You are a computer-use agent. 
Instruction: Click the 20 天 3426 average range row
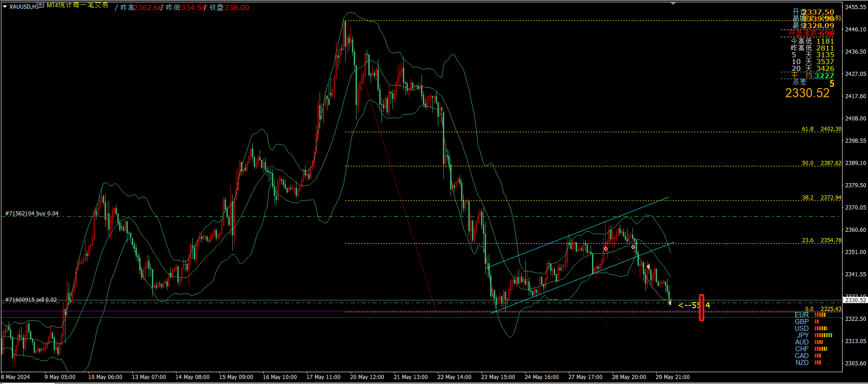[x=813, y=69]
